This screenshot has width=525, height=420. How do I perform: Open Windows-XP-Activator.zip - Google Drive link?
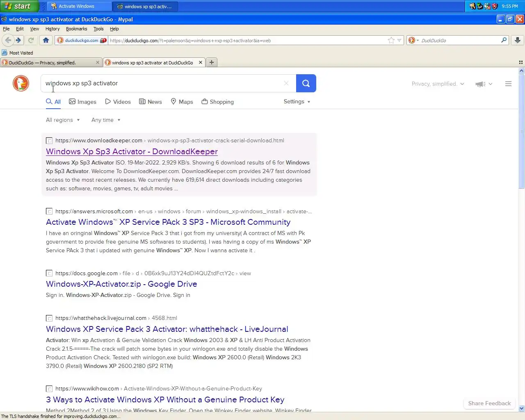tap(121, 284)
